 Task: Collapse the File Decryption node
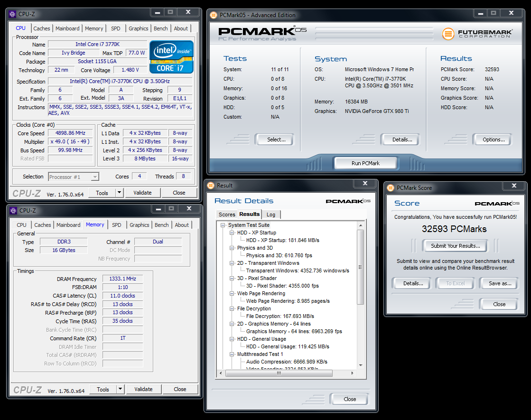(x=232, y=308)
